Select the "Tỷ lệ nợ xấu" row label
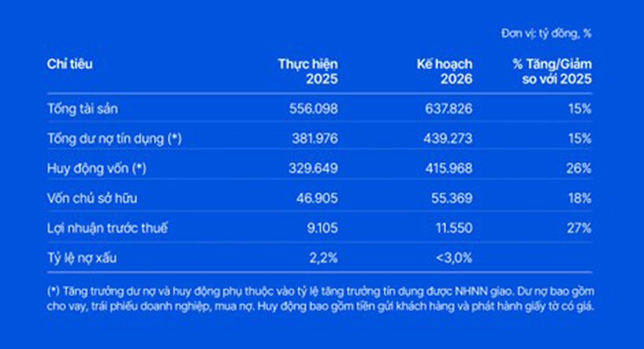The image size is (644, 349). (82, 258)
